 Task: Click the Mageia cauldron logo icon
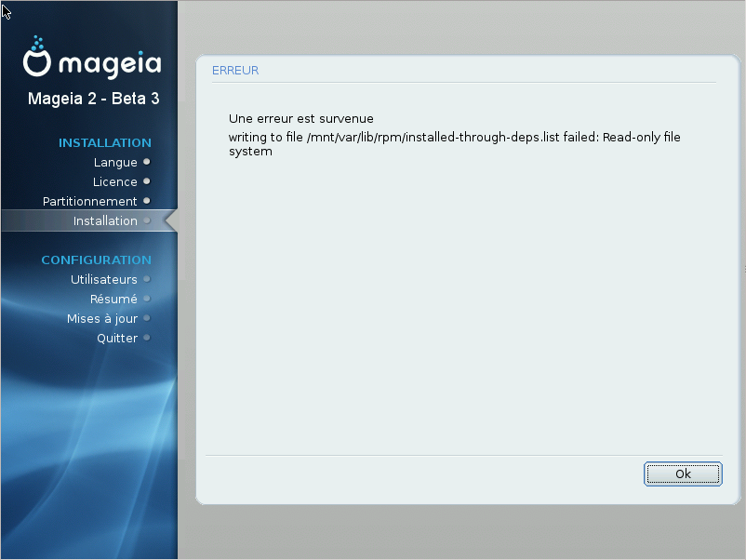pyautogui.click(x=36, y=56)
